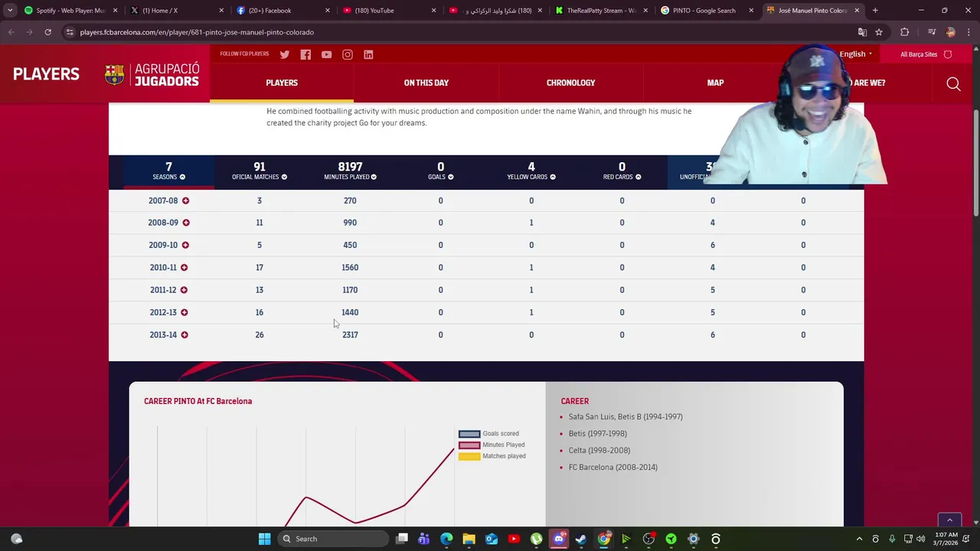Click the Agrupació Jugadors logo
The image size is (980, 551).
click(152, 74)
